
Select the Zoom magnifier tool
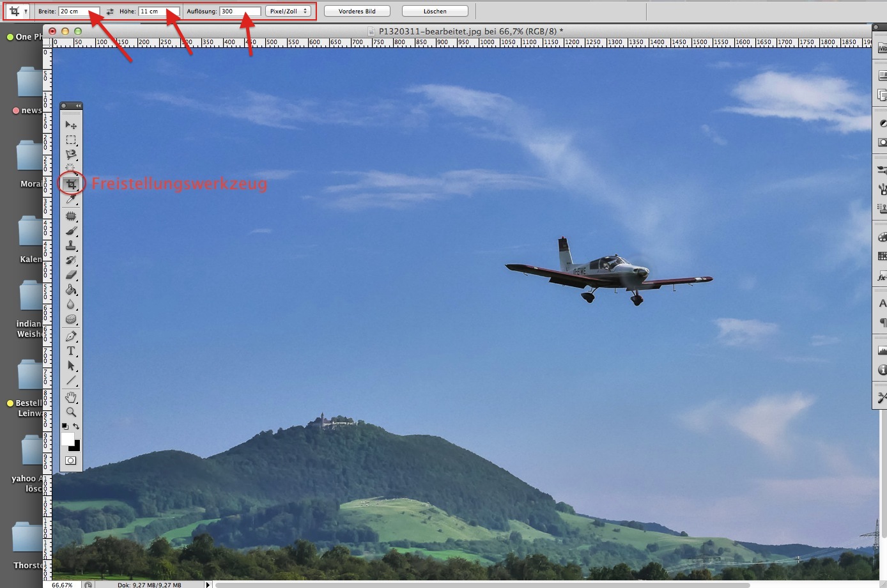click(x=71, y=412)
